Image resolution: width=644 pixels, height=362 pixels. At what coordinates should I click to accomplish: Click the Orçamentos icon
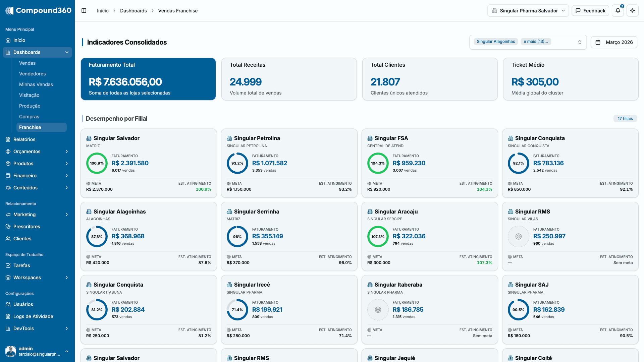tap(8, 152)
